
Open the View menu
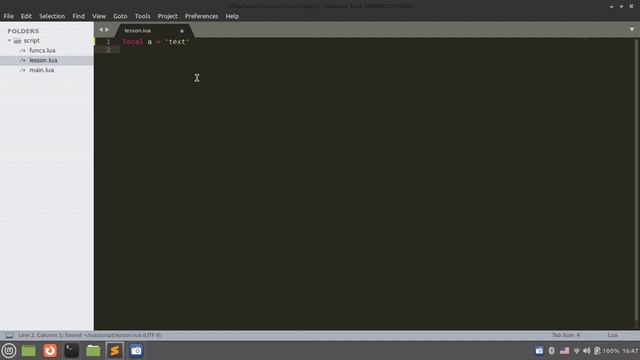99,16
